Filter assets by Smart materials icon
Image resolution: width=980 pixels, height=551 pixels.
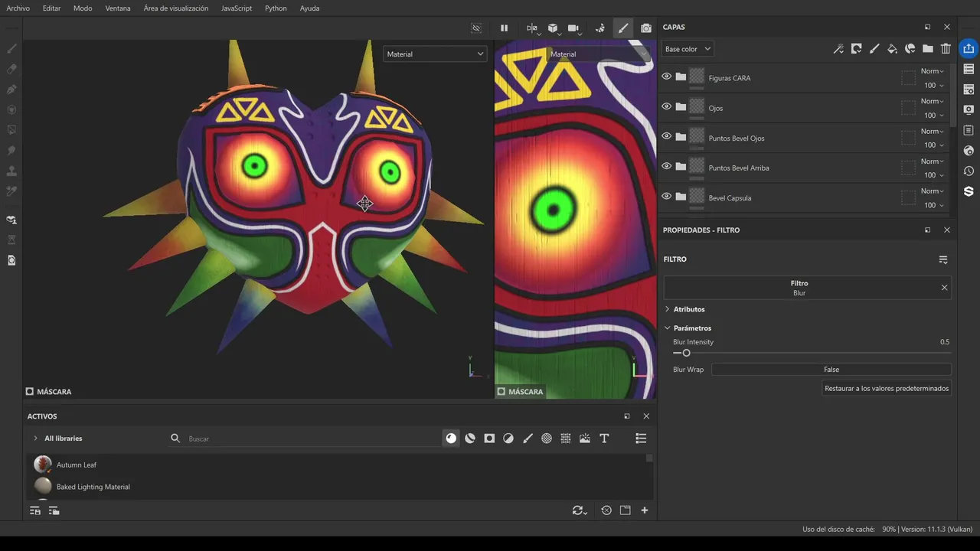(x=470, y=439)
